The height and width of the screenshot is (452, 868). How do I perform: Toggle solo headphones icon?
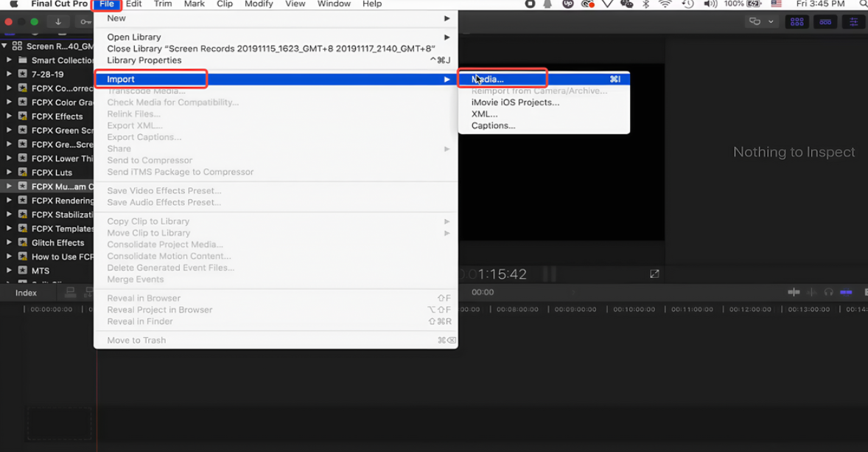click(x=829, y=292)
